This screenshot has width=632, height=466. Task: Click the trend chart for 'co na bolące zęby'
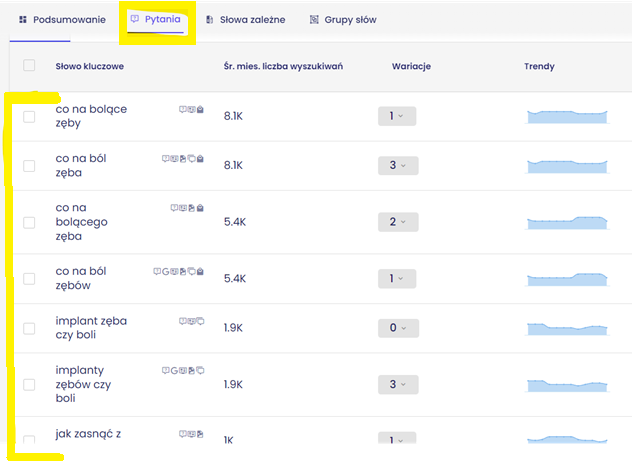click(567, 116)
